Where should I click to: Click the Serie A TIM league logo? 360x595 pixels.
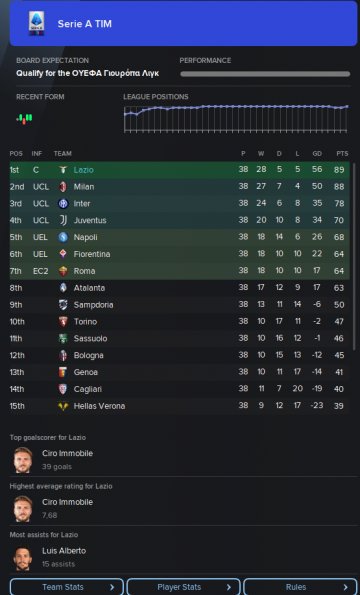37,24
